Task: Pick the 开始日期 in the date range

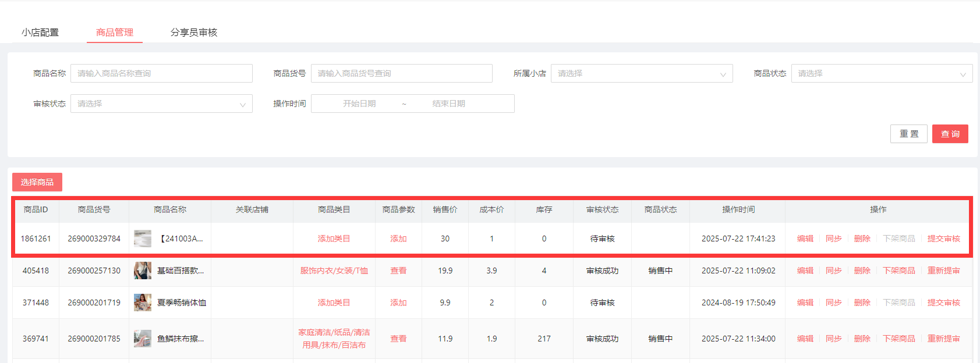Action: [359, 104]
